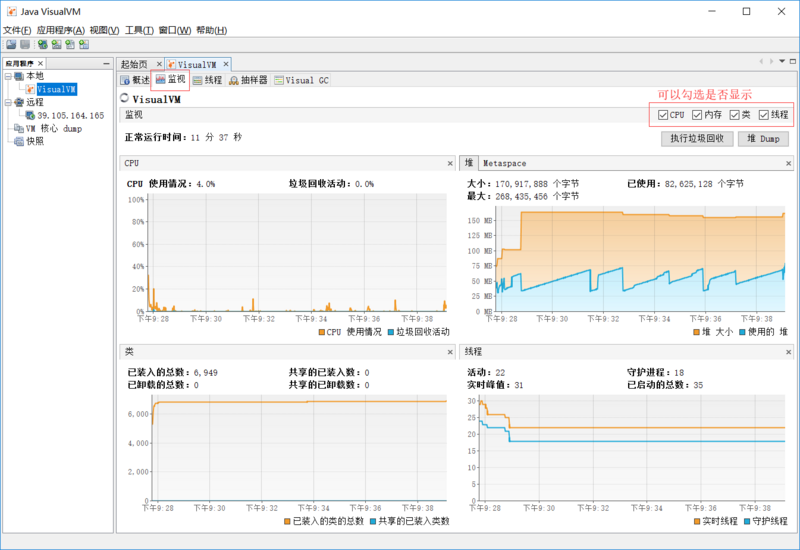Close the VisualVM document tab
Screen dimensions: 800x550
click(x=226, y=64)
